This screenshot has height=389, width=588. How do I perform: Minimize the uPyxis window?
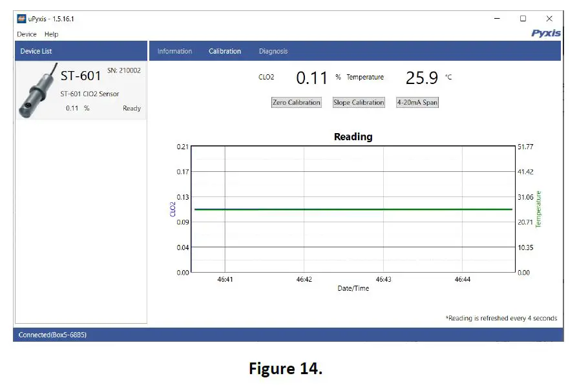coord(497,18)
